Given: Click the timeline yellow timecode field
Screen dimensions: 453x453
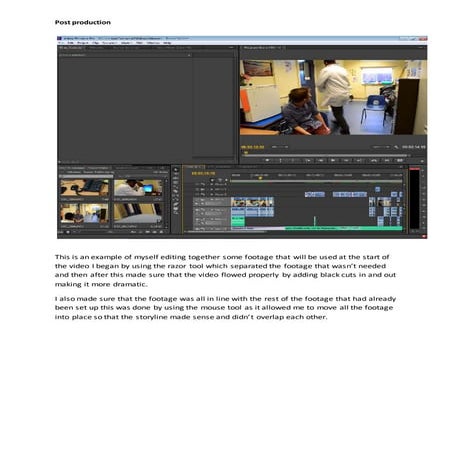Looking at the screenshot, I should coord(203,173).
